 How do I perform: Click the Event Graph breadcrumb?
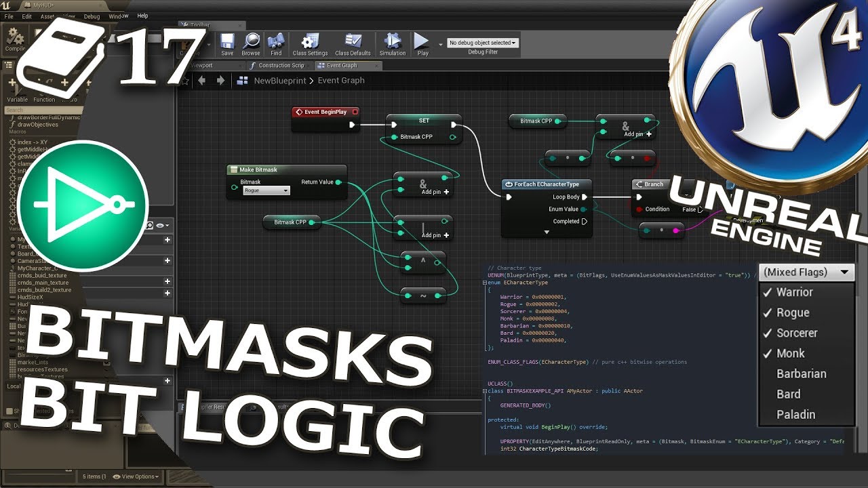coord(341,80)
